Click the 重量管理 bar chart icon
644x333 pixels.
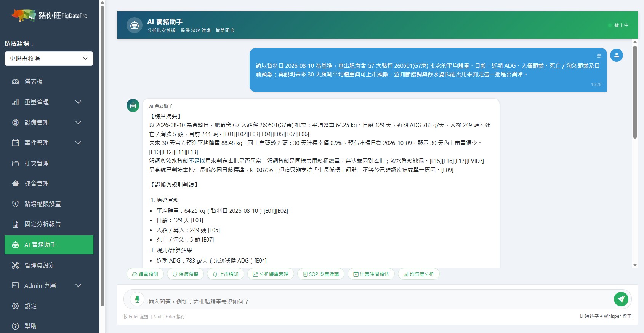point(15,102)
